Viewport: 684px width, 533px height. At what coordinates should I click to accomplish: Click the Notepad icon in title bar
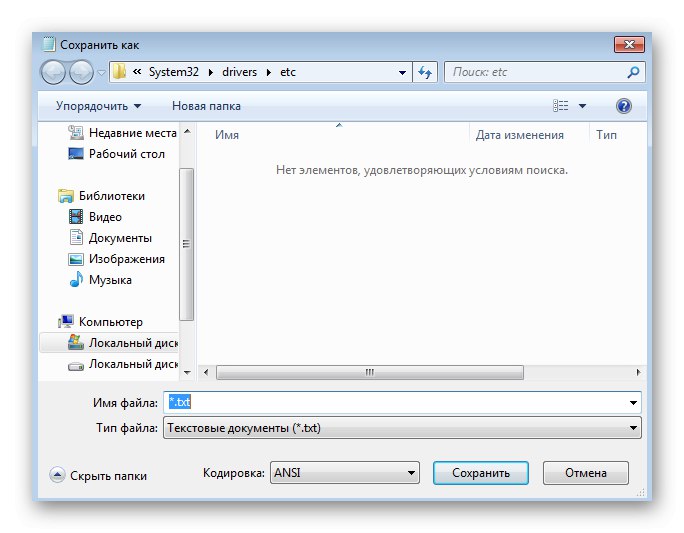(x=49, y=44)
